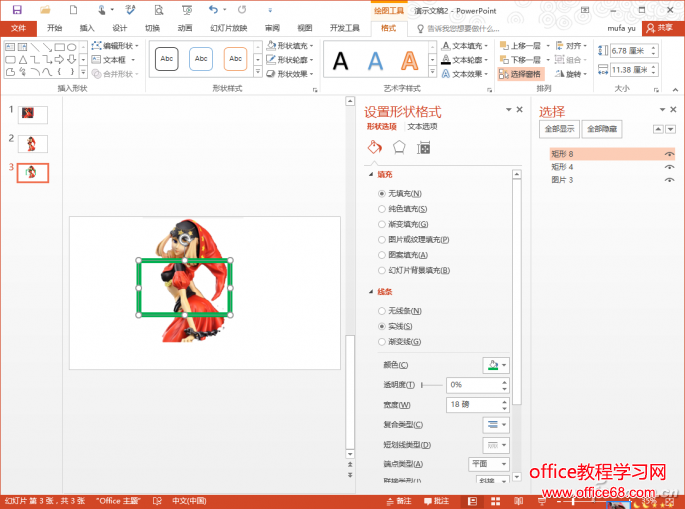Switch to Normal view icon in status bar

coord(472,501)
